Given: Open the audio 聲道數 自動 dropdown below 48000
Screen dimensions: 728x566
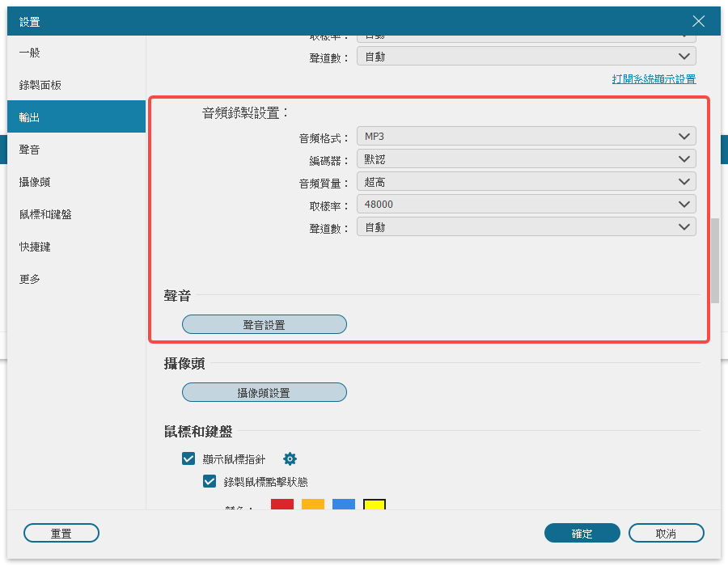Looking at the screenshot, I should (526, 227).
